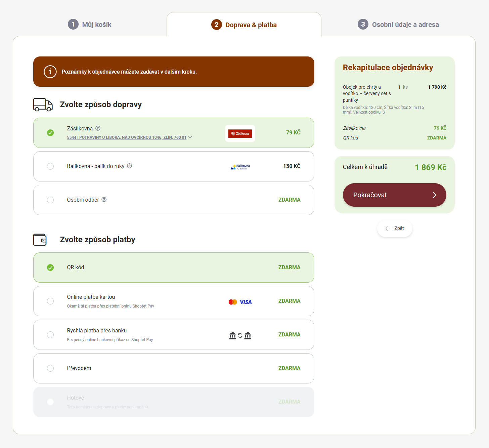489x448 pixels.
Task: Go to the Osobní údaje a adresa tab
Action: [x=398, y=25]
